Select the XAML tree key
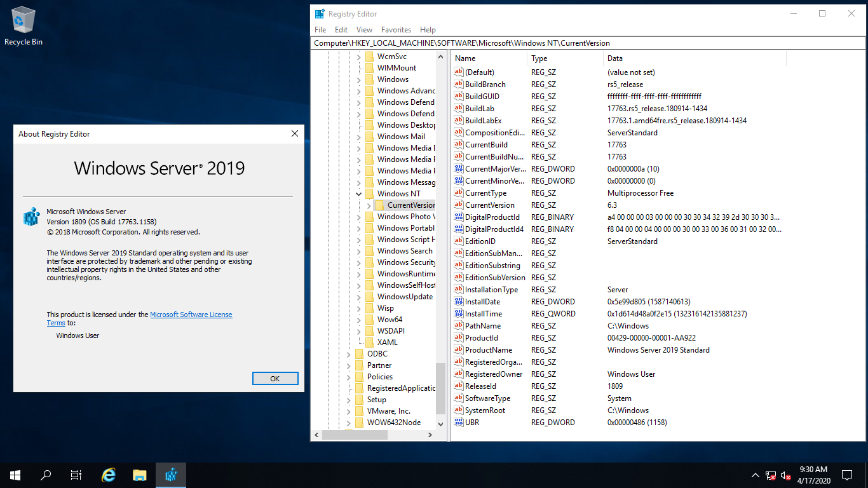The width and height of the screenshot is (868, 488). (x=387, y=342)
